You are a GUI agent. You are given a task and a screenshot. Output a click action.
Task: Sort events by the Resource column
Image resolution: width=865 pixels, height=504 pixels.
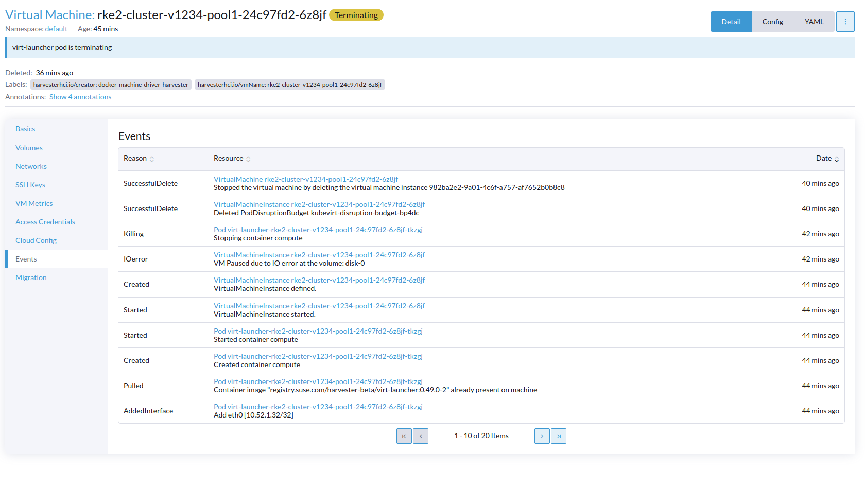click(229, 158)
